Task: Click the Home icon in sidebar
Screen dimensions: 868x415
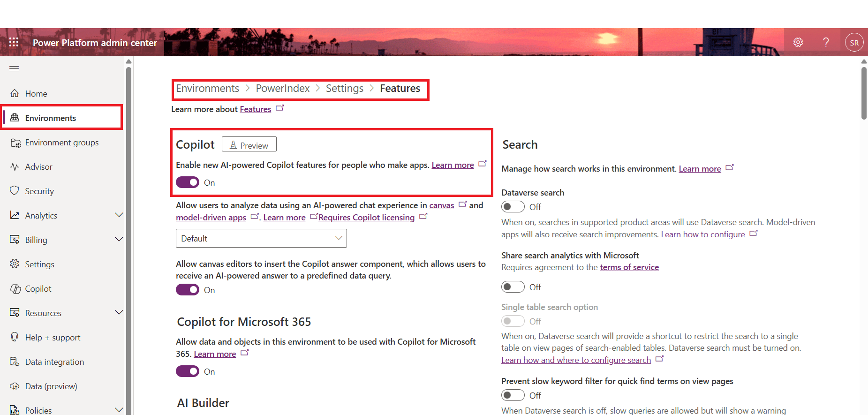Action: point(15,93)
